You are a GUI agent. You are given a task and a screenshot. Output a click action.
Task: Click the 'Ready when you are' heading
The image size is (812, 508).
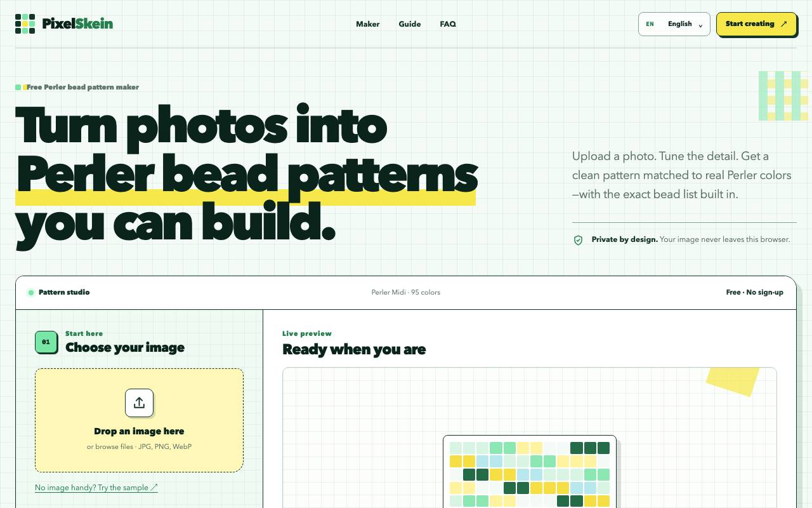[x=354, y=349]
